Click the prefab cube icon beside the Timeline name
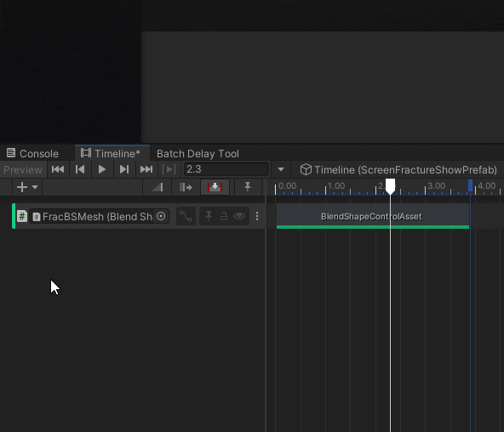Image resolution: width=504 pixels, height=432 pixels. click(306, 169)
